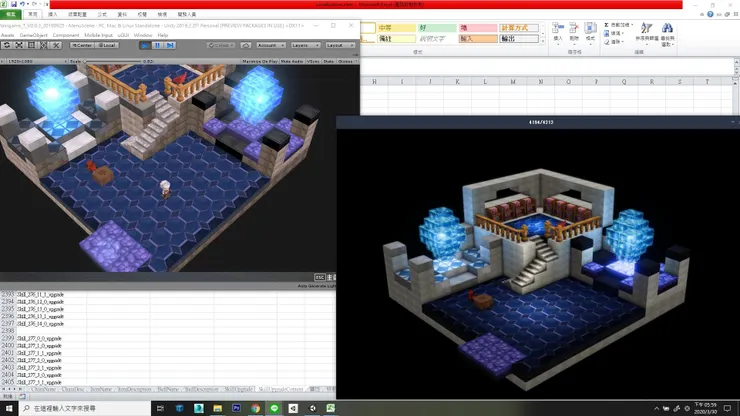Open Task View on taskbar
740x416 pixels.
(x=160, y=408)
